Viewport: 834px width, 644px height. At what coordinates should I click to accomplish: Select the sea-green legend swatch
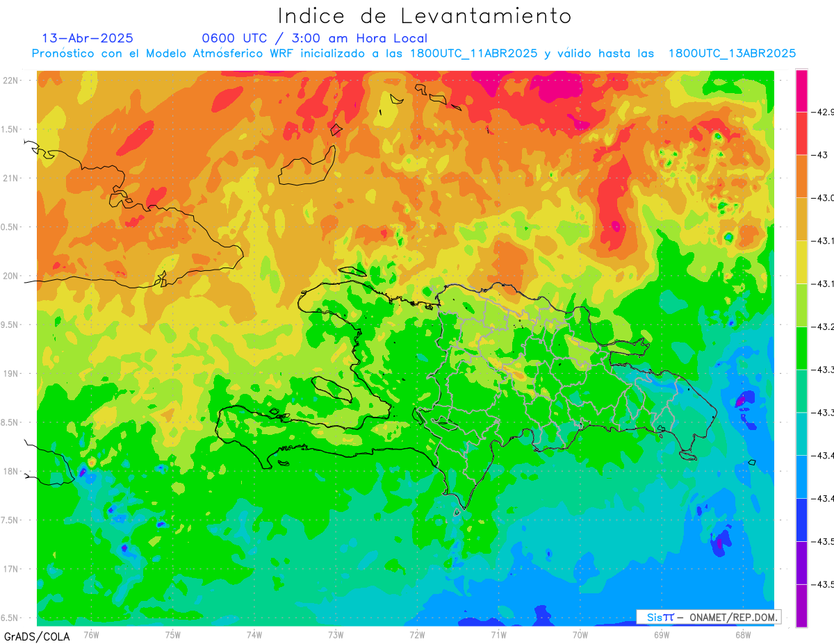pos(801,390)
